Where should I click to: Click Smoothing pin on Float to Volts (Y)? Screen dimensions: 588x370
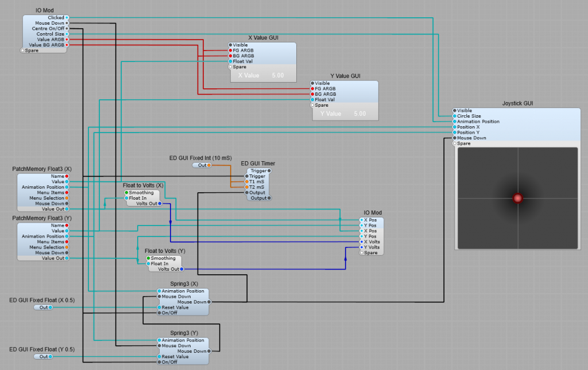148,258
